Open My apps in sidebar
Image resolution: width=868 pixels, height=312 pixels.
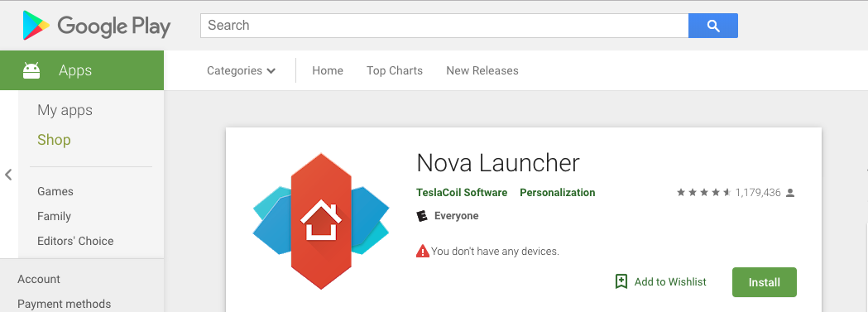[x=65, y=110]
